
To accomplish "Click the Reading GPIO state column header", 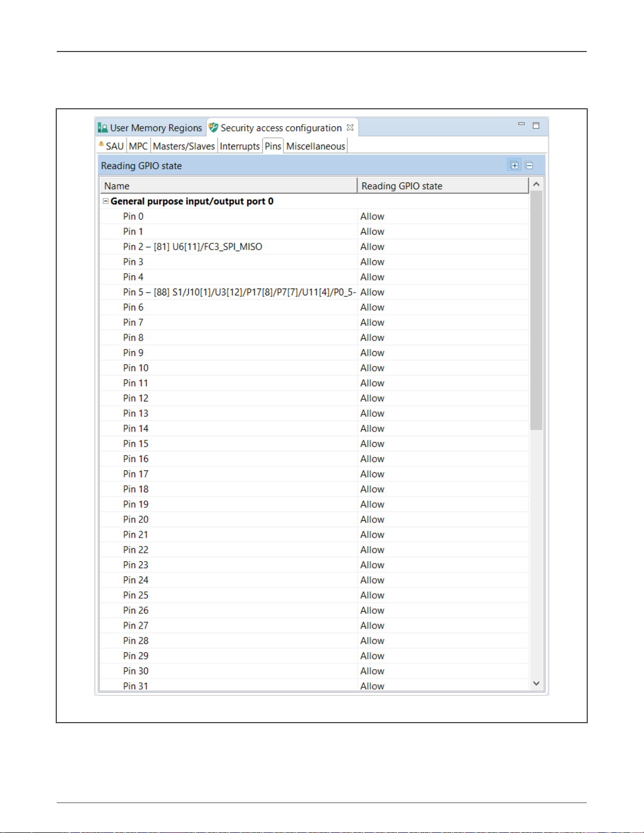I will [443, 186].
